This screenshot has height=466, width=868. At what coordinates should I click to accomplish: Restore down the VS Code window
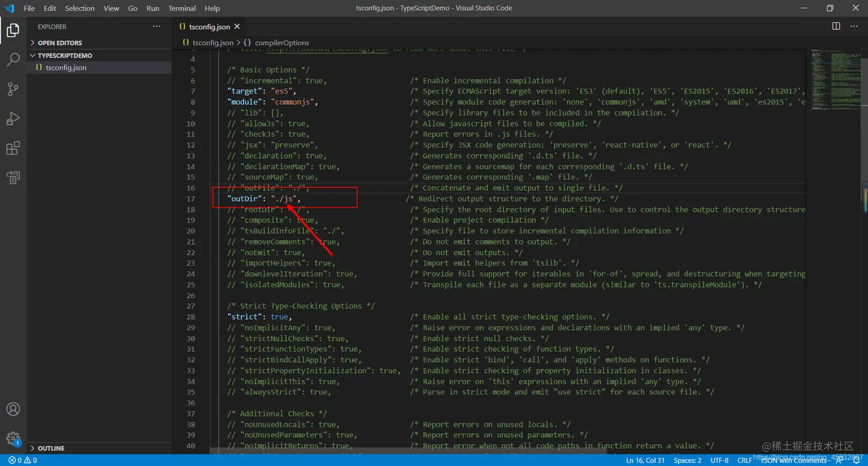pyautogui.click(x=830, y=8)
